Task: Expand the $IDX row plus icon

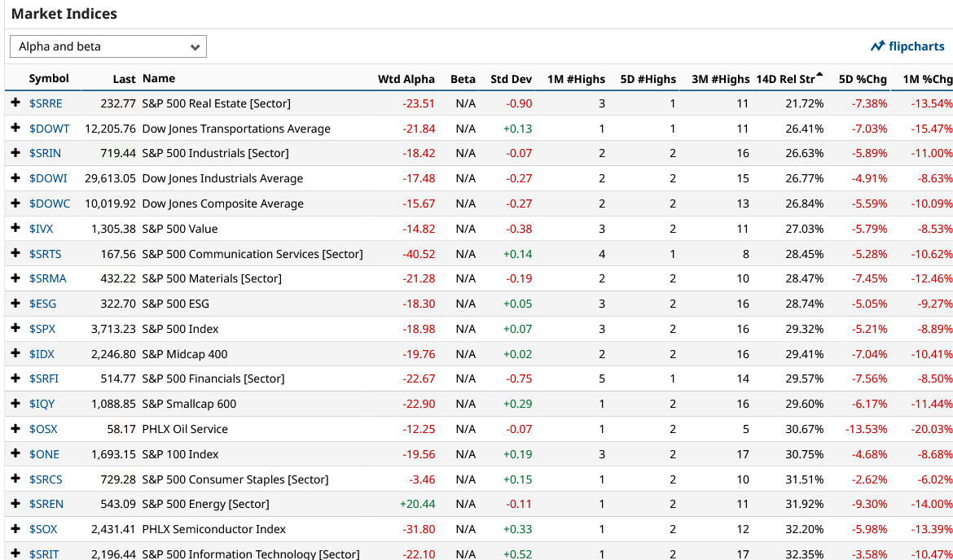Action: [x=15, y=353]
